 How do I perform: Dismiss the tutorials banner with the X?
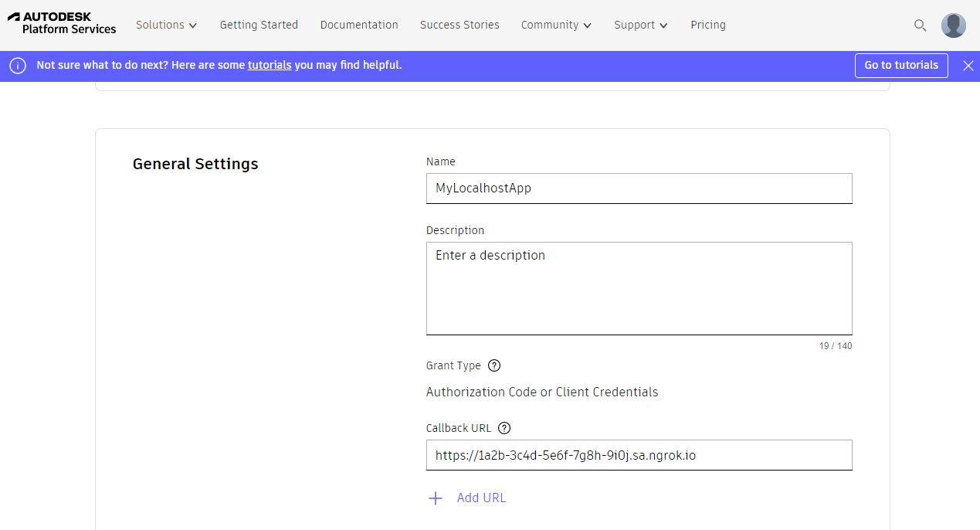(968, 66)
